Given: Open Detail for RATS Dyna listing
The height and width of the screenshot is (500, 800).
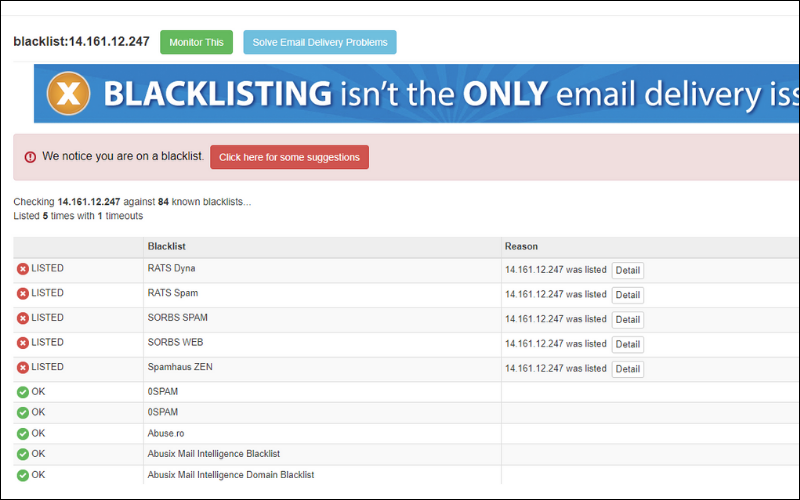Looking at the screenshot, I should tap(628, 270).
